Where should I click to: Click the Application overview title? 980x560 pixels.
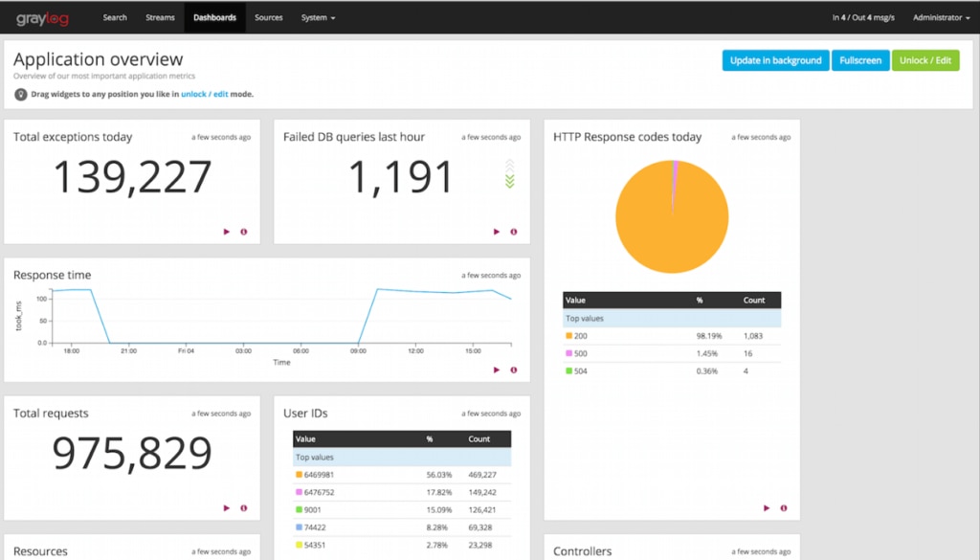(x=99, y=59)
